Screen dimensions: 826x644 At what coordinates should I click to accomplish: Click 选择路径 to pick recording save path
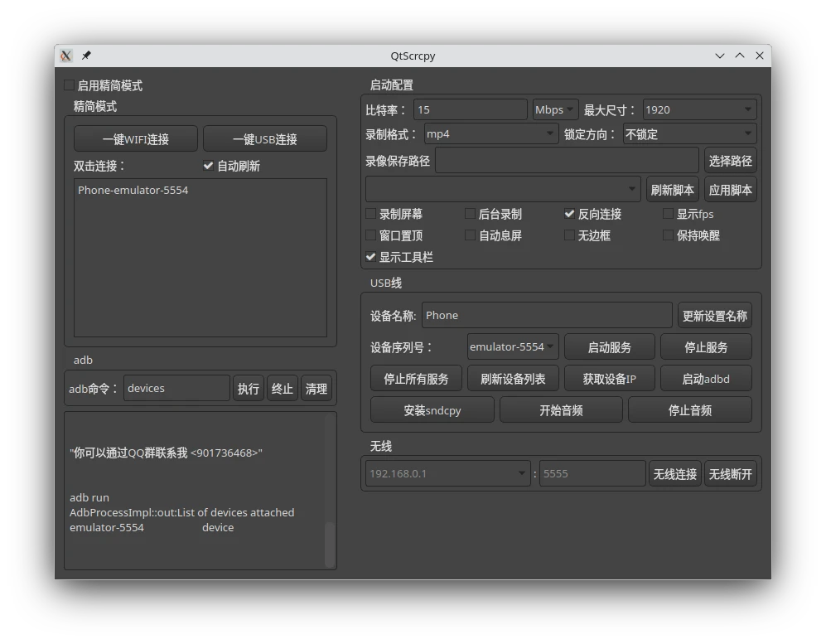tap(730, 160)
